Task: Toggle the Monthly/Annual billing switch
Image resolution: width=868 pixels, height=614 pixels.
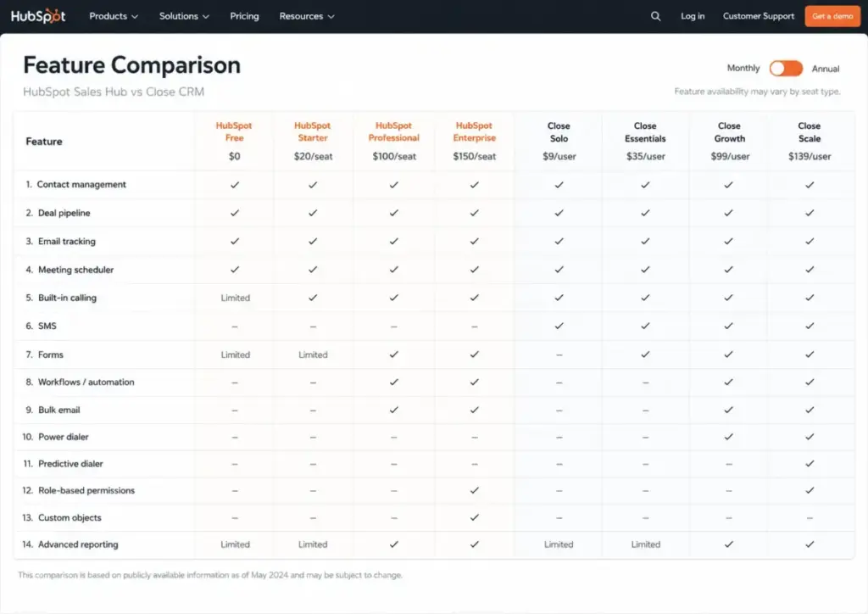Action: click(786, 68)
